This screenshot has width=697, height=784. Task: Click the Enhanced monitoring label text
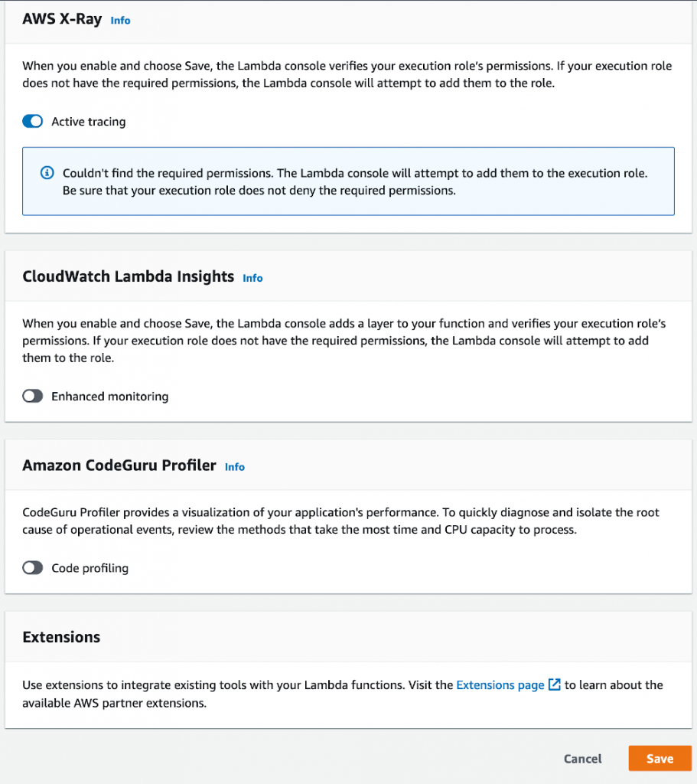coord(109,396)
